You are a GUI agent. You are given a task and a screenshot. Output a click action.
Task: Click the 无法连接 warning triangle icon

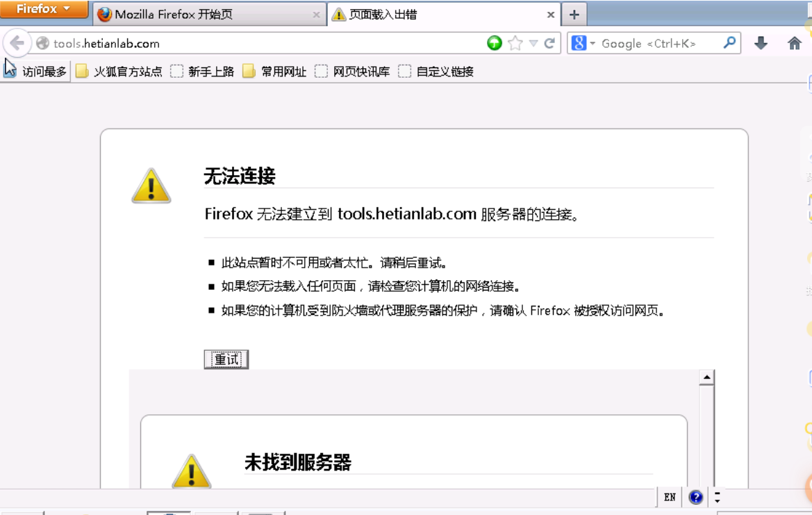(151, 186)
